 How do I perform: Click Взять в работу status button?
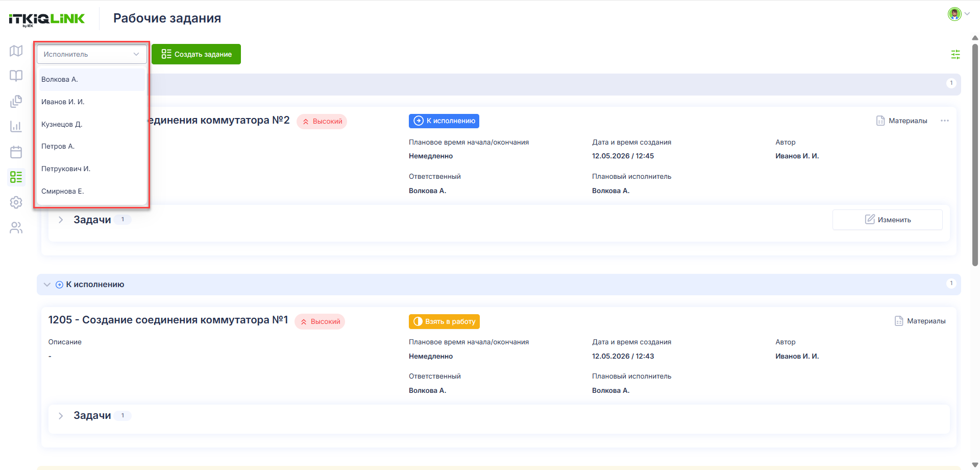tap(444, 321)
